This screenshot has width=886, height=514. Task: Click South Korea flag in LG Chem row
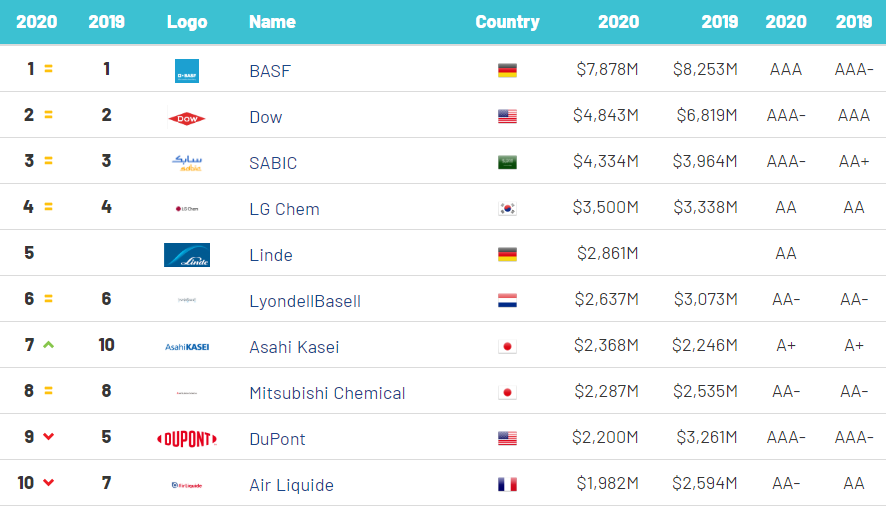(507, 209)
